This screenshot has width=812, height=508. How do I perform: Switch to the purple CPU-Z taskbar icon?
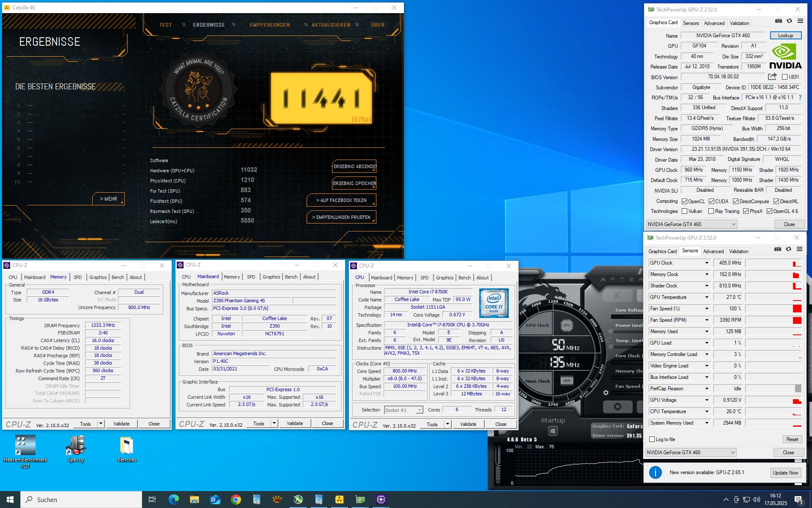(x=381, y=500)
